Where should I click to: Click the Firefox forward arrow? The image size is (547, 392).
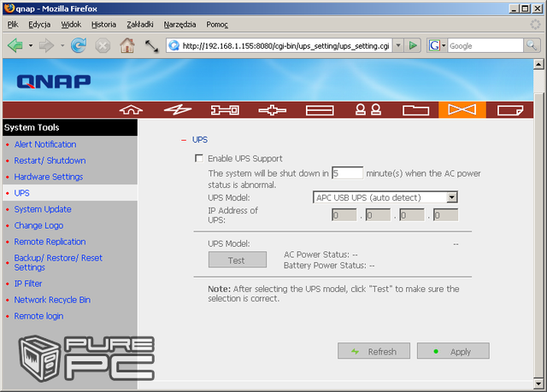coord(46,45)
